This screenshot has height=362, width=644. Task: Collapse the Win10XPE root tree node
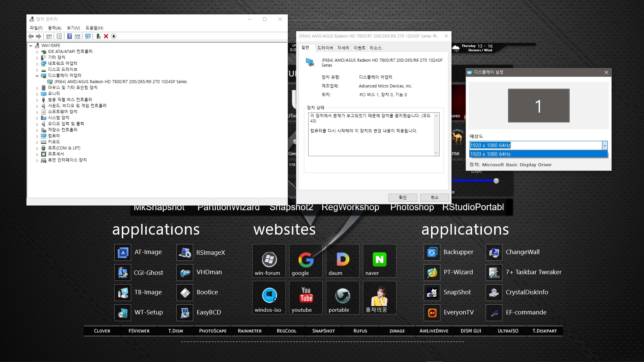[31, 46]
